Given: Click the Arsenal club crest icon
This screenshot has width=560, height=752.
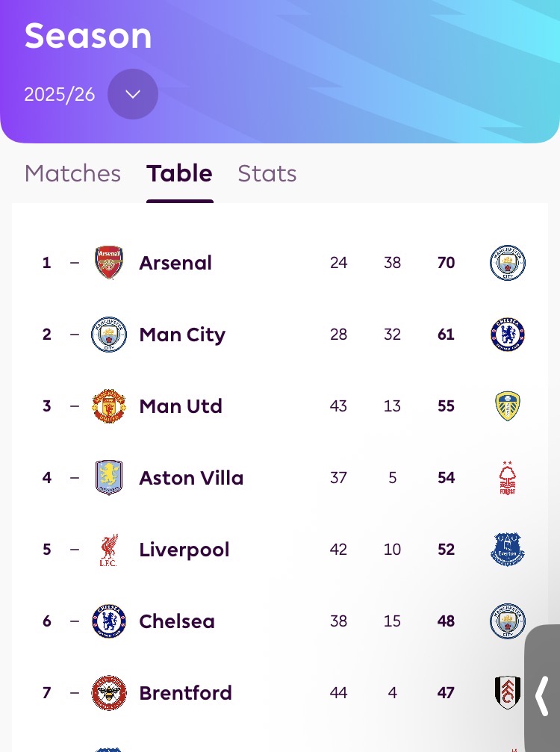Looking at the screenshot, I should [109, 263].
